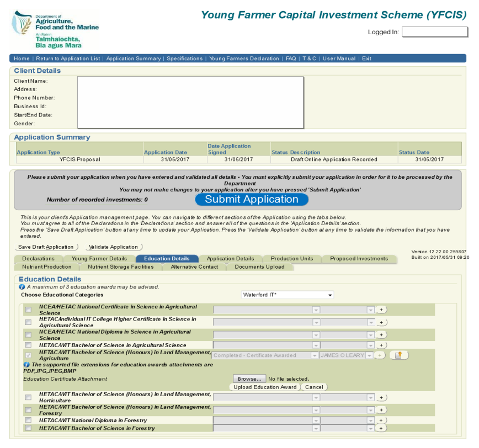
Task: Click plus button for Bachelor of Science Agricultural Science
Action: tap(381, 345)
